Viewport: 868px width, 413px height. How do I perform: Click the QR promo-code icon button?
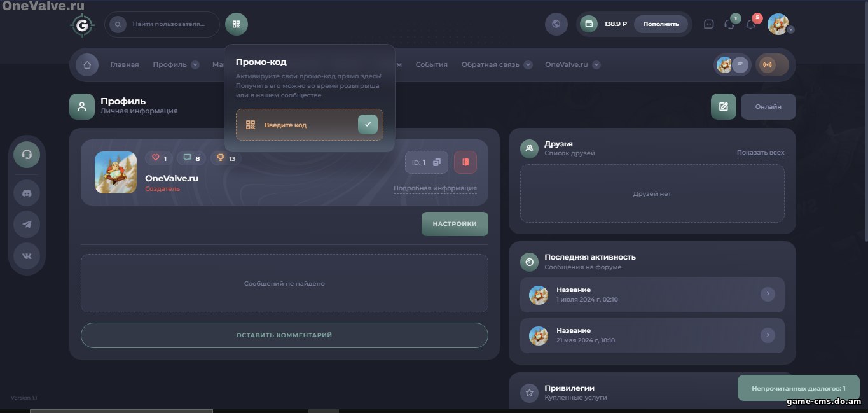[x=237, y=24]
